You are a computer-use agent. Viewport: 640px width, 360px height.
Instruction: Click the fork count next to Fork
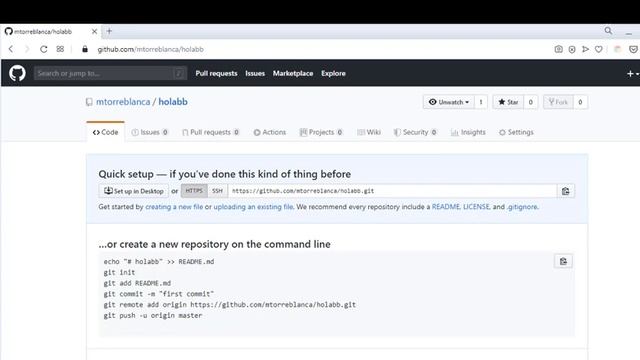click(580, 102)
